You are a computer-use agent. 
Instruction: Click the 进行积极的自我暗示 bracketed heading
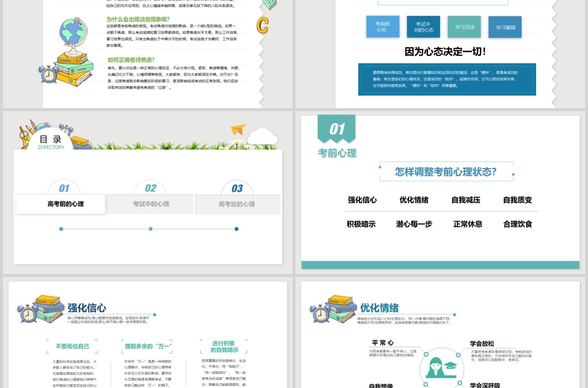click(225, 346)
